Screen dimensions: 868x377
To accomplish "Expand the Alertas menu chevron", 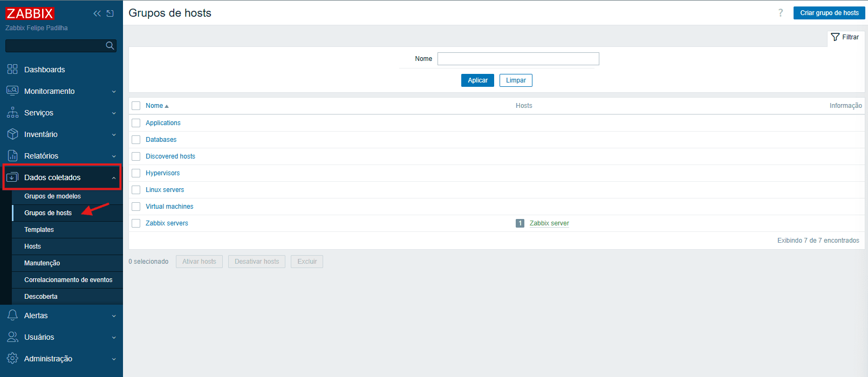I will (x=114, y=316).
